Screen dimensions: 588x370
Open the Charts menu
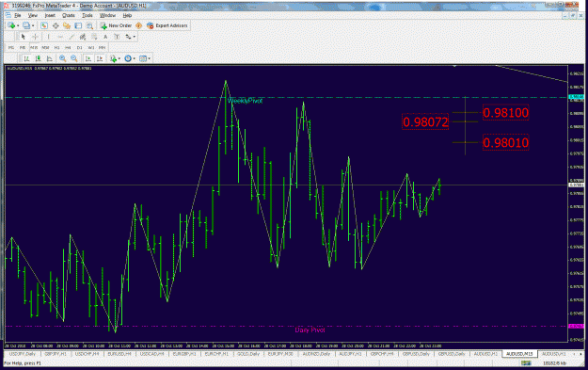[x=69, y=15]
